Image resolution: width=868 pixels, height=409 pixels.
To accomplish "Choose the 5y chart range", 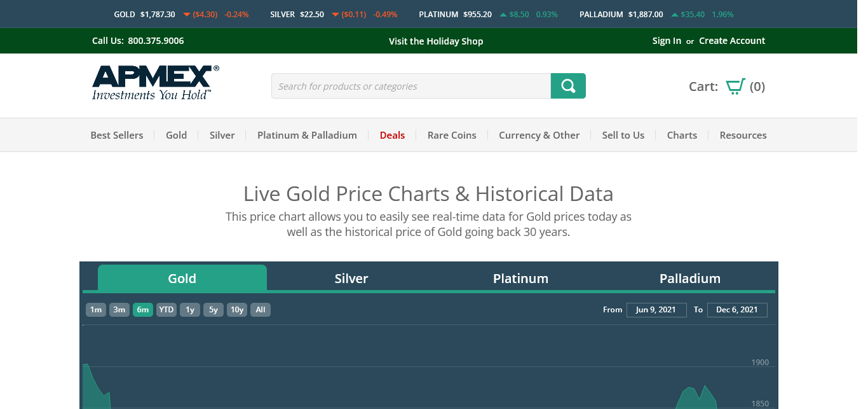I will [214, 310].
